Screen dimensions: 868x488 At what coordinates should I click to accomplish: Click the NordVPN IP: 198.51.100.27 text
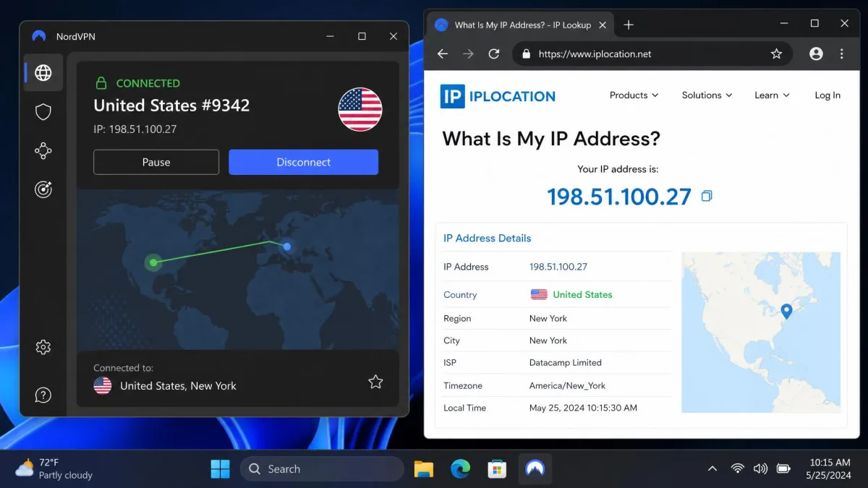click(135, 129)
